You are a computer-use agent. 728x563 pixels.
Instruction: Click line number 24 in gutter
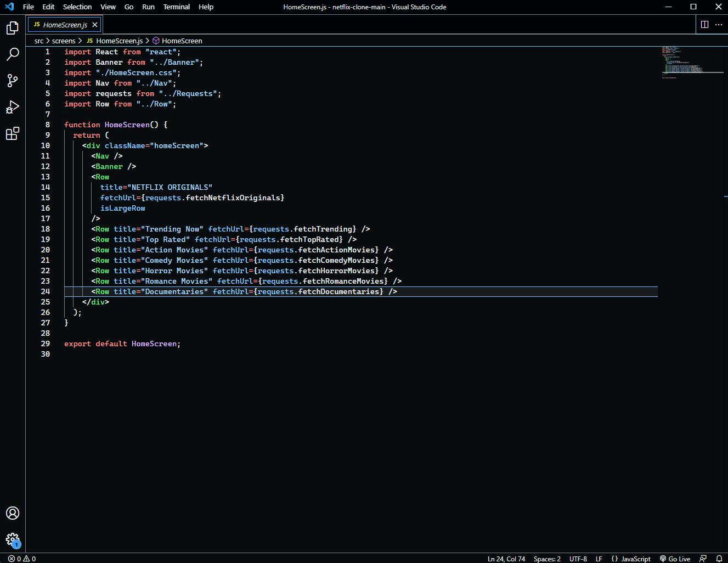(x=46, y=291)
